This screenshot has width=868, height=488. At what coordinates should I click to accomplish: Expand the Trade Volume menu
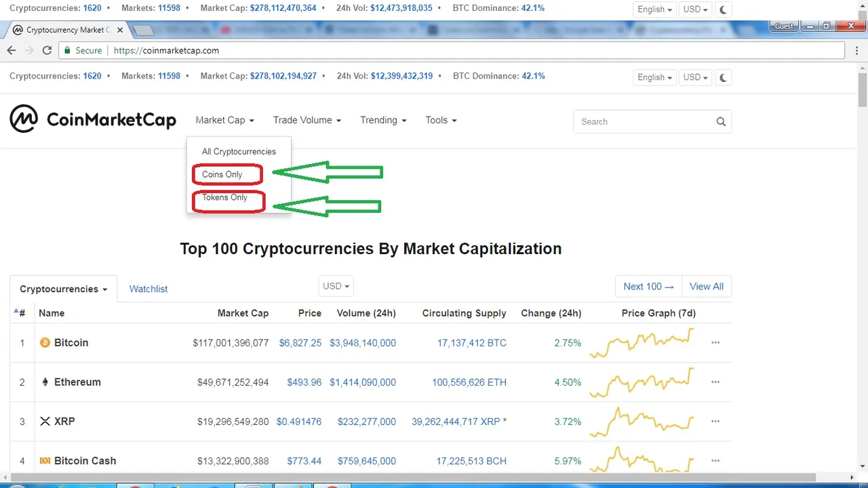click(307, 120)
